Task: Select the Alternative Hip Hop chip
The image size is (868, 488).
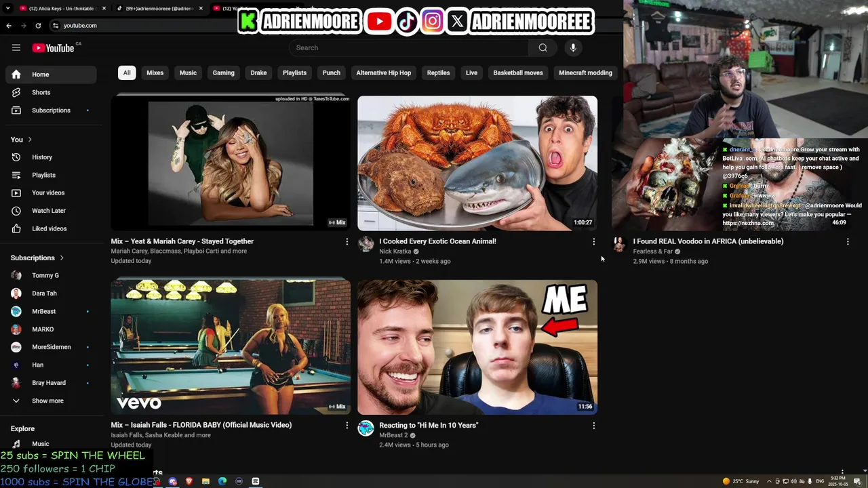Action: (384, 73)
